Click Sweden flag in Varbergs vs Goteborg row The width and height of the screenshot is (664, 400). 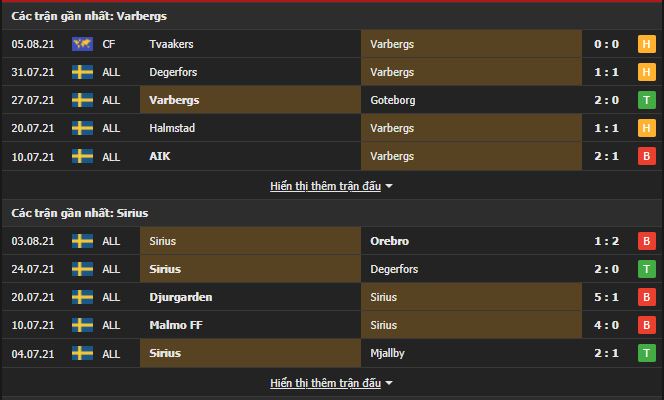coord(82,100)
